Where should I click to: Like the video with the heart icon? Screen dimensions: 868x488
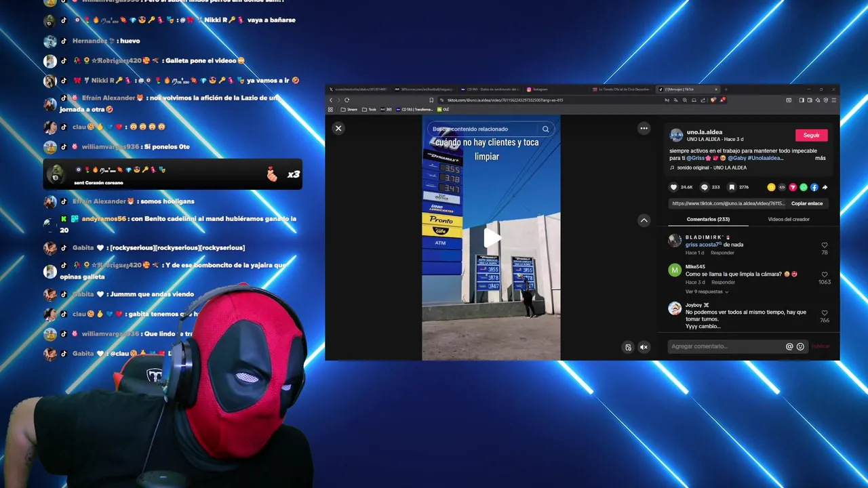[x=673, y=187]
